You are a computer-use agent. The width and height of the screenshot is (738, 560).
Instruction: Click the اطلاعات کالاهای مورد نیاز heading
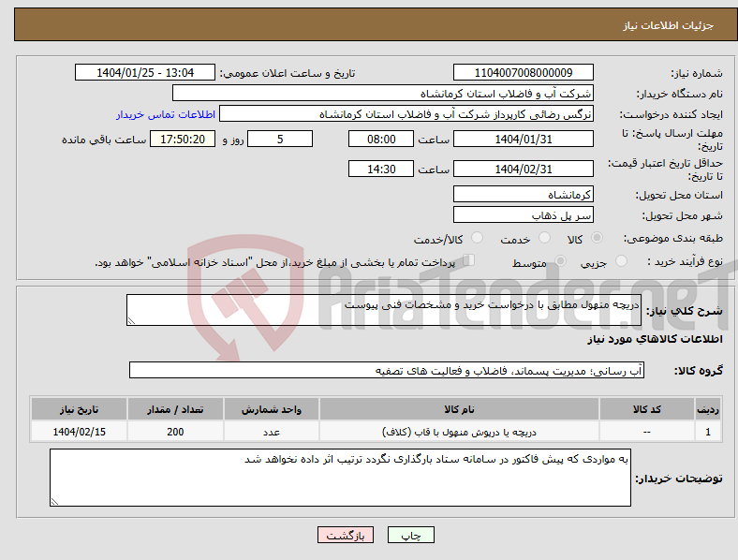point(655,339)
